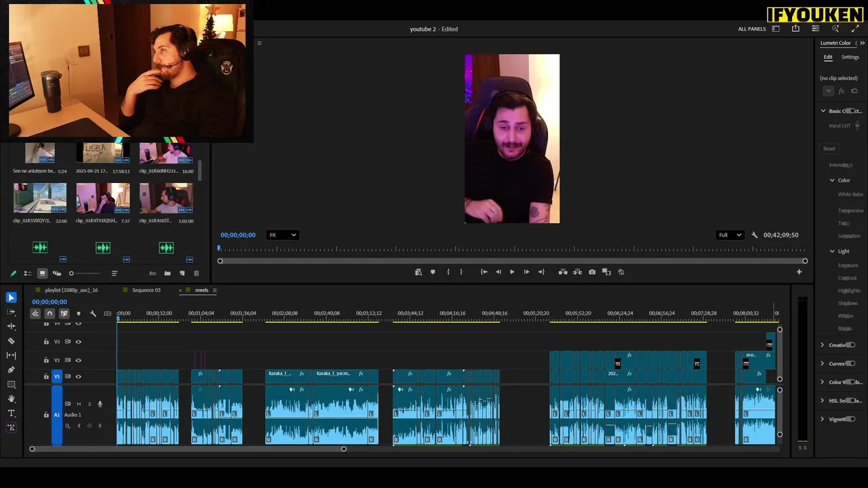Expand the Curves section

(x=823, y=364)
